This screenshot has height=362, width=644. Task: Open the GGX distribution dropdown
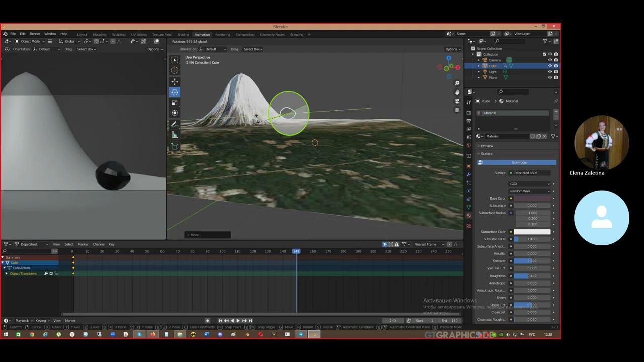tap(529, 184)
